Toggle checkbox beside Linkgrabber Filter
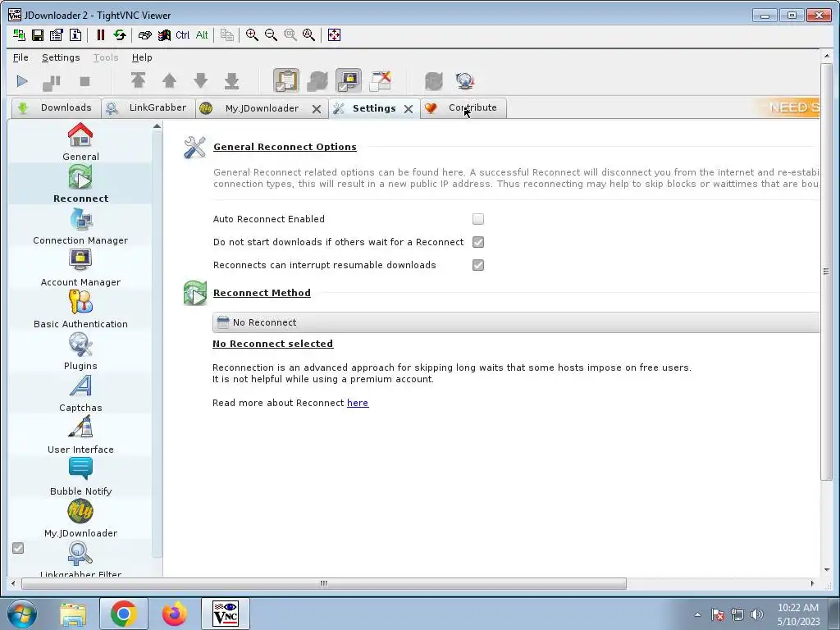Viewport: 840px width, 630px height. [x=18, y=548]
